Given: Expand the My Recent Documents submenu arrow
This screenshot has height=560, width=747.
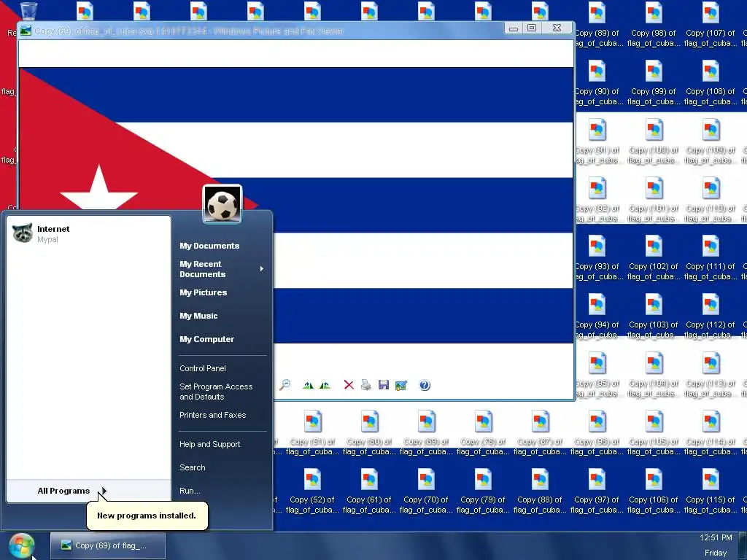Looking at the screenshot, I should point(262,269).
